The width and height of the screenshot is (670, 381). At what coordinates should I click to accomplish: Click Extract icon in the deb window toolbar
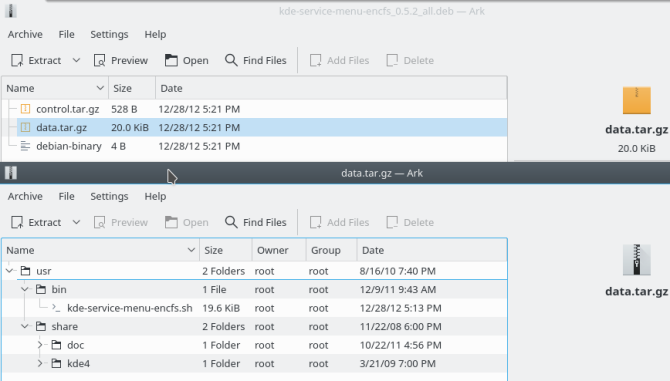[17, 61]
